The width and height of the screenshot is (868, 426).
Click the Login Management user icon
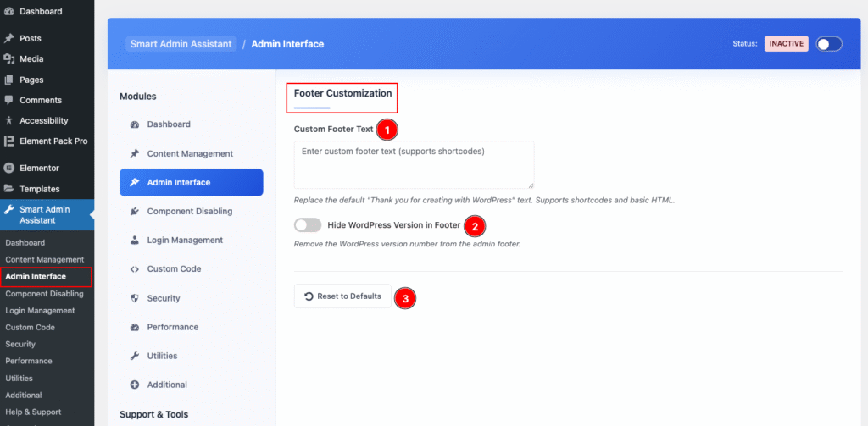(x=134, y=241)
